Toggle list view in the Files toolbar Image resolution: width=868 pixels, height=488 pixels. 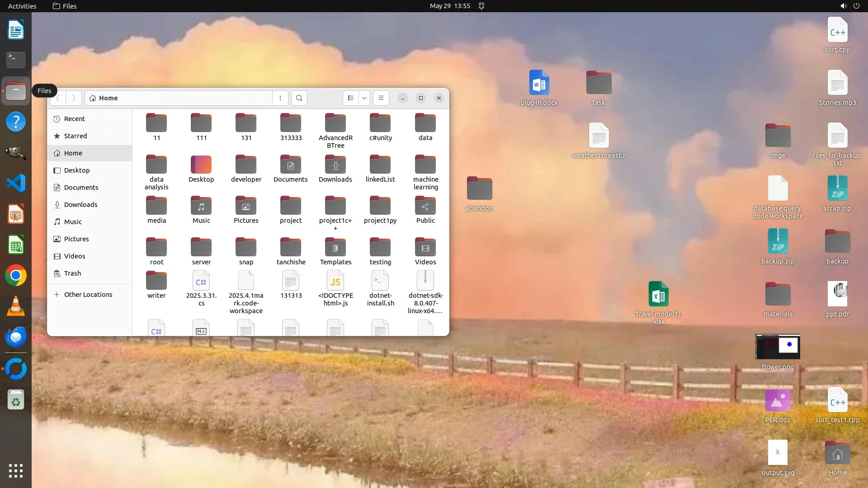[x=351, y=98]
